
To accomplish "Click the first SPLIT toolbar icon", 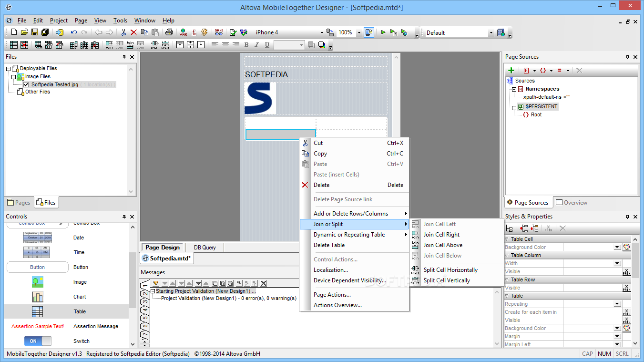I will coord(155,45).
